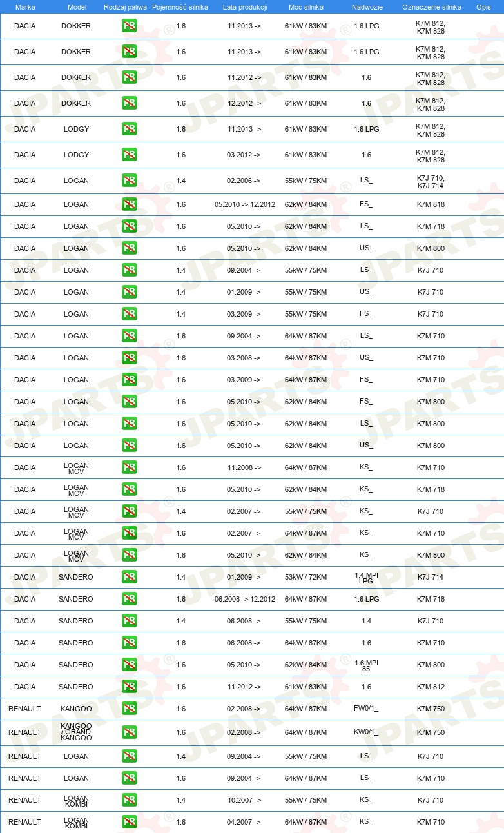Click SANDERO model cell in 11.2012 row

(76, 687)
